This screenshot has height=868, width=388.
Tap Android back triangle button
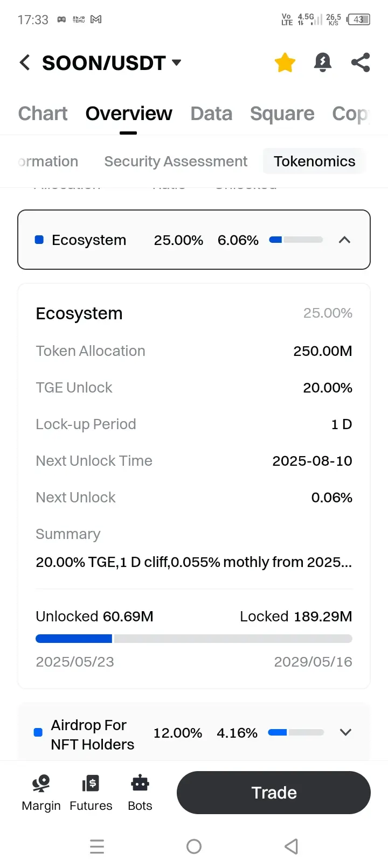291,846
